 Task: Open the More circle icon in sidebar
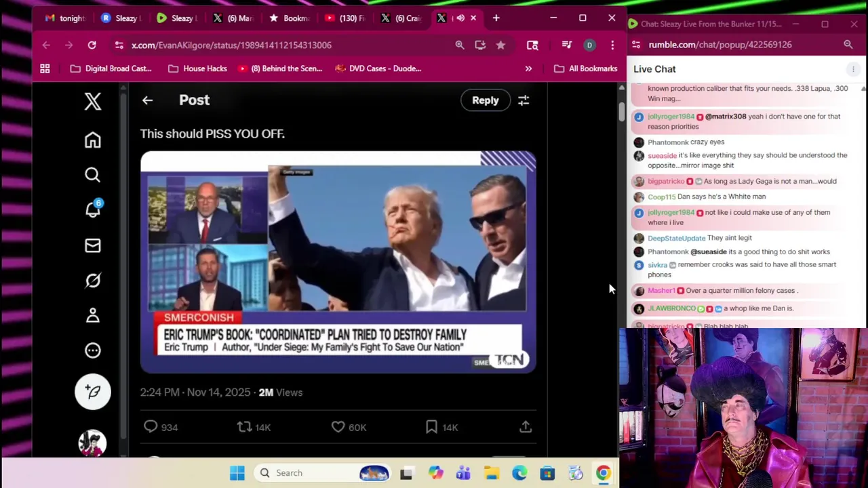click(93, 350)
